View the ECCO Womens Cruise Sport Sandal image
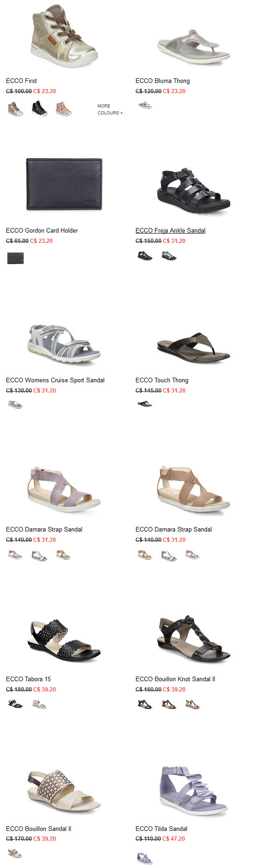 click(64, 344)
